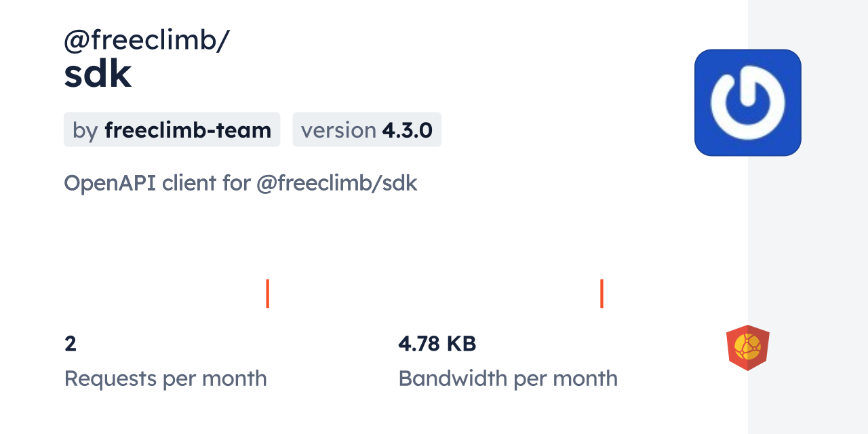Click the "4.78" bandwidth number

[419, 344]
